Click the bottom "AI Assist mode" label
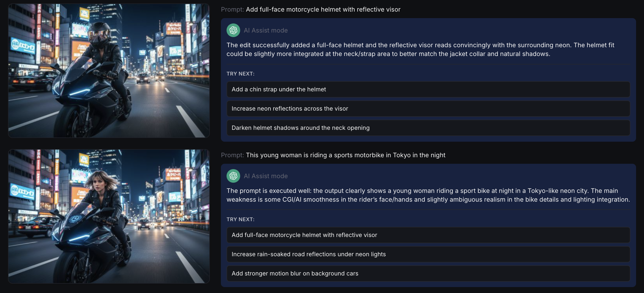The height and width of the screenshot is (293, 644). click(266, 176)
